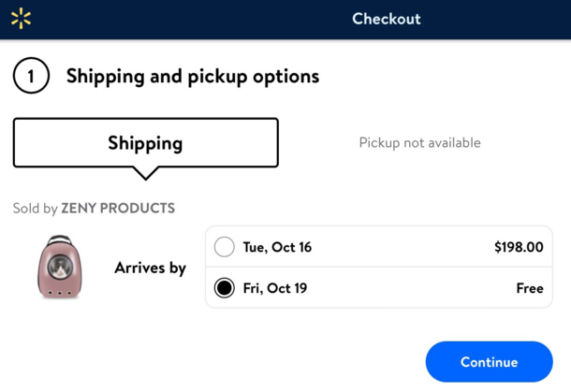This screenshot has height=392, width=571.
Task: Click the pointer arrow beneath Shipping tab
Action: coord(146,173)
